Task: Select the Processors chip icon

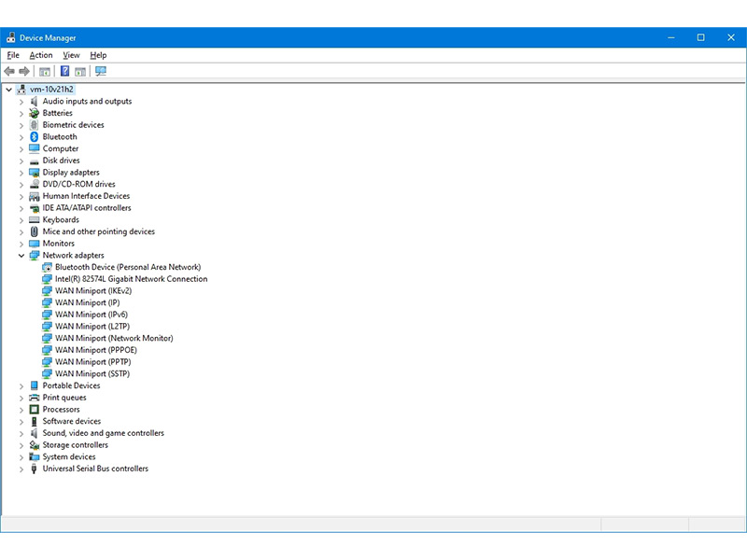Action: (34, 410)
